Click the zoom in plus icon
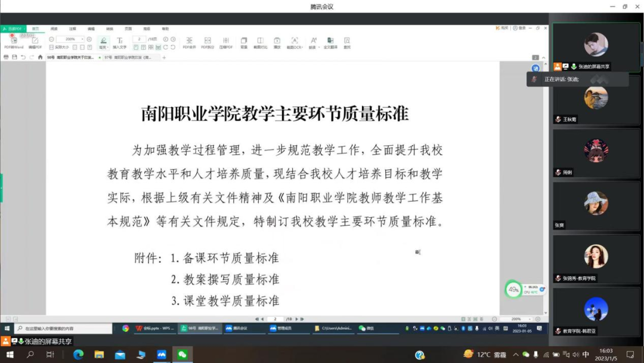 point(89,39)
